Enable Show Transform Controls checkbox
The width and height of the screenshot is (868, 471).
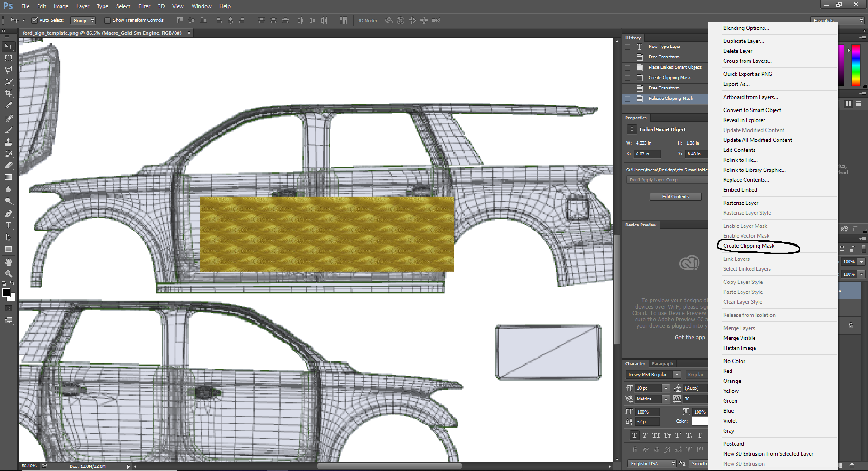coord(108,20)
